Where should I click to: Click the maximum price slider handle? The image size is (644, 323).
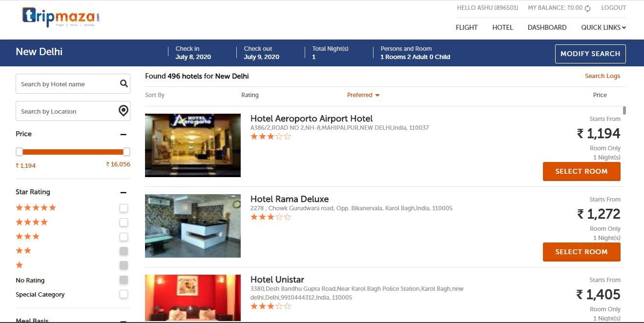point(126,152)
